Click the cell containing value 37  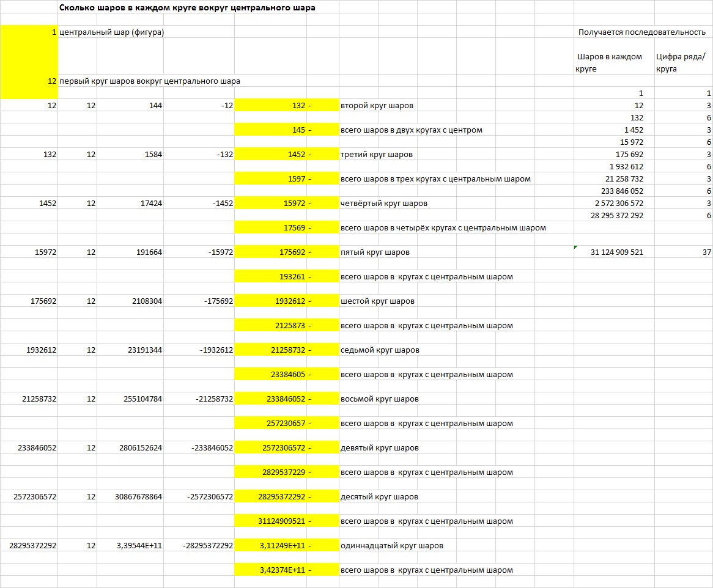[x=683, y=252]
